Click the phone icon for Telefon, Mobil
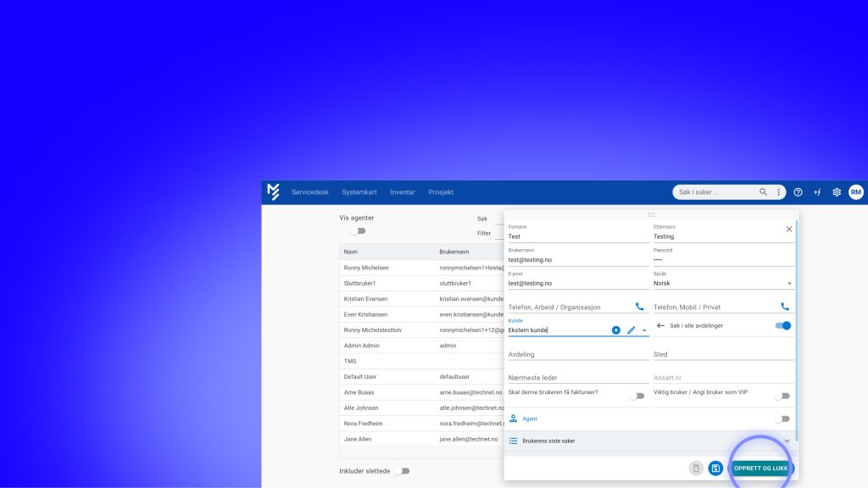 pos(785,307)
